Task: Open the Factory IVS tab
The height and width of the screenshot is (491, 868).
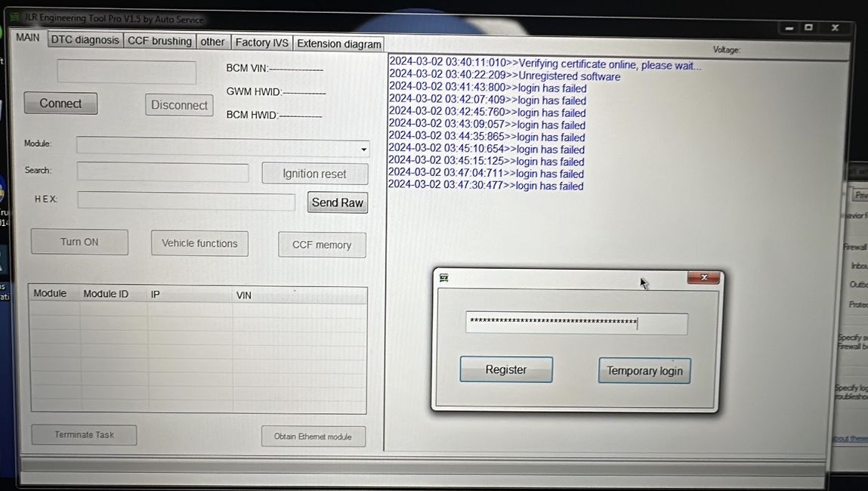Action: 262,42
